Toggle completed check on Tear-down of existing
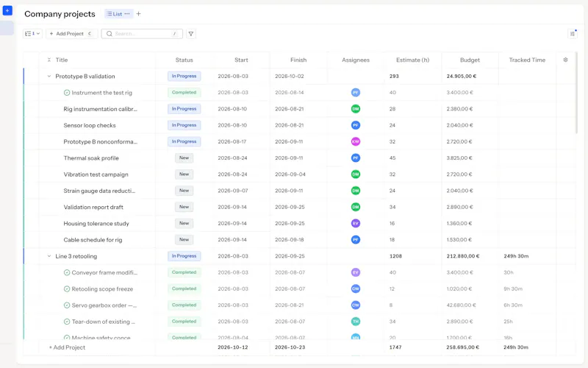 point(67,322)
